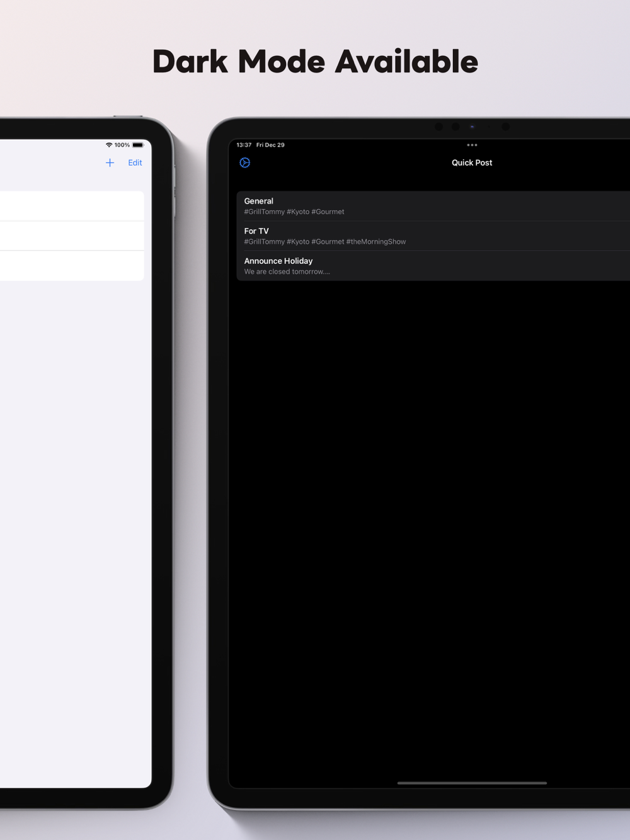Open the Announce Holiday preset row

(x=433, y=266)
